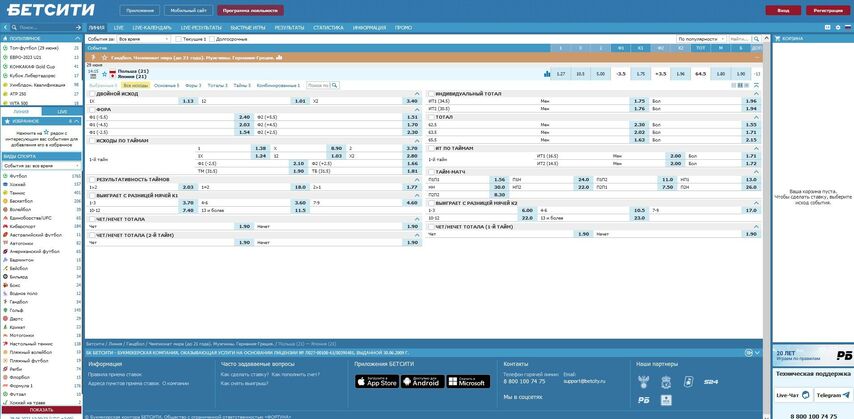The image size is (854, 419).
Task: Open ПРОМО menu tab
Action: click(404, 27)
